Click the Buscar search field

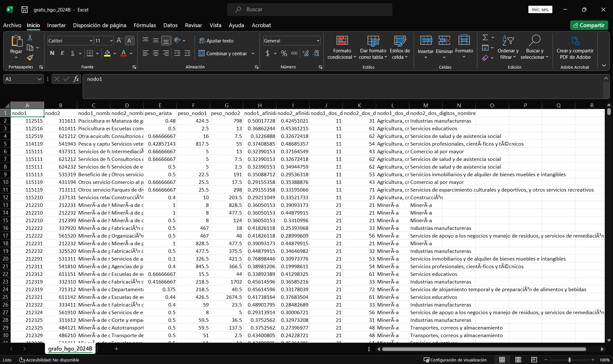click(x=309, y=10)
